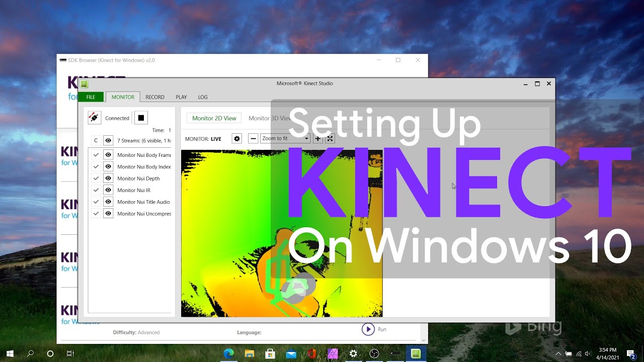644x362 pixels.
Task: Hide the Monitor Nui Title Audio stream
Action: [108, 202]
